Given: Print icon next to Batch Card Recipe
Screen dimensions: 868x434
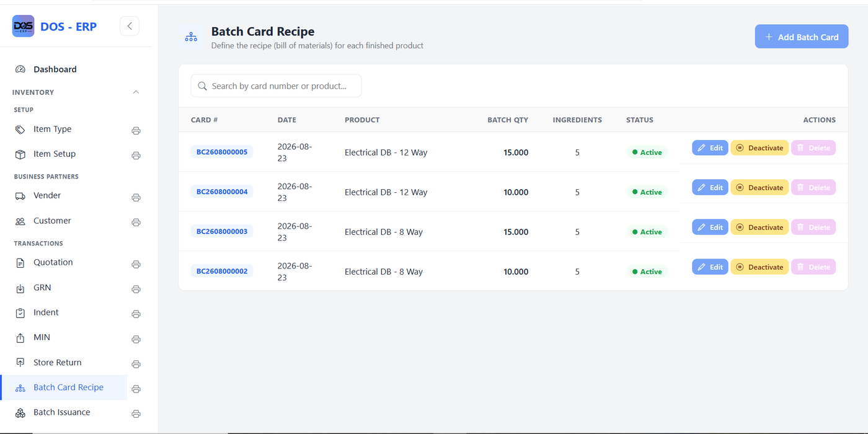Looking at the screenshot, I should click(x=136, y=389).
